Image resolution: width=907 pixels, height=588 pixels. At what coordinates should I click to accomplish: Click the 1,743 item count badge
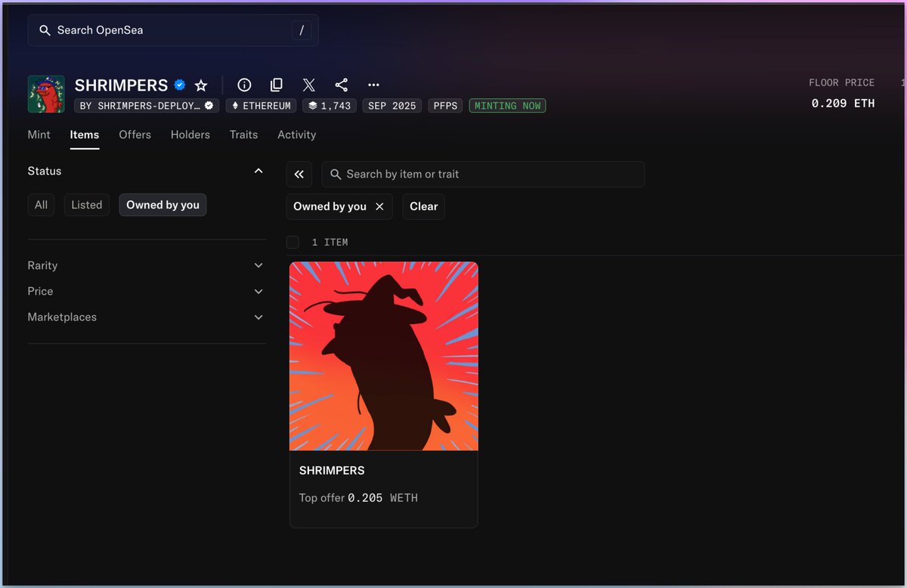[330, 106]
